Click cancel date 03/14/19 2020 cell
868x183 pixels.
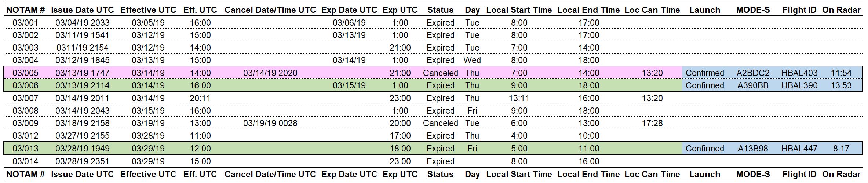click(x=270, y=73)
